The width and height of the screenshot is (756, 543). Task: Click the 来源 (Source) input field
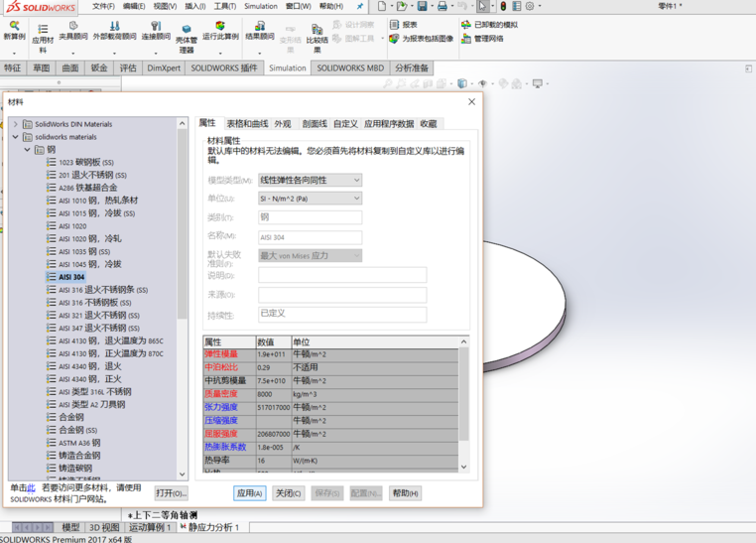[x=342, y=295]
